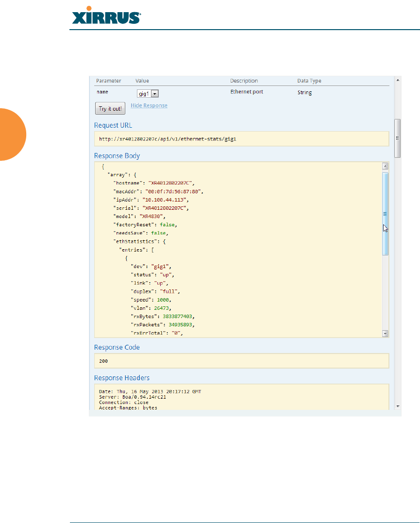The height and width of the screenshot is (523, 420).
Task: Click the "rxBytes" line in response body
Action: pos(163,317)
